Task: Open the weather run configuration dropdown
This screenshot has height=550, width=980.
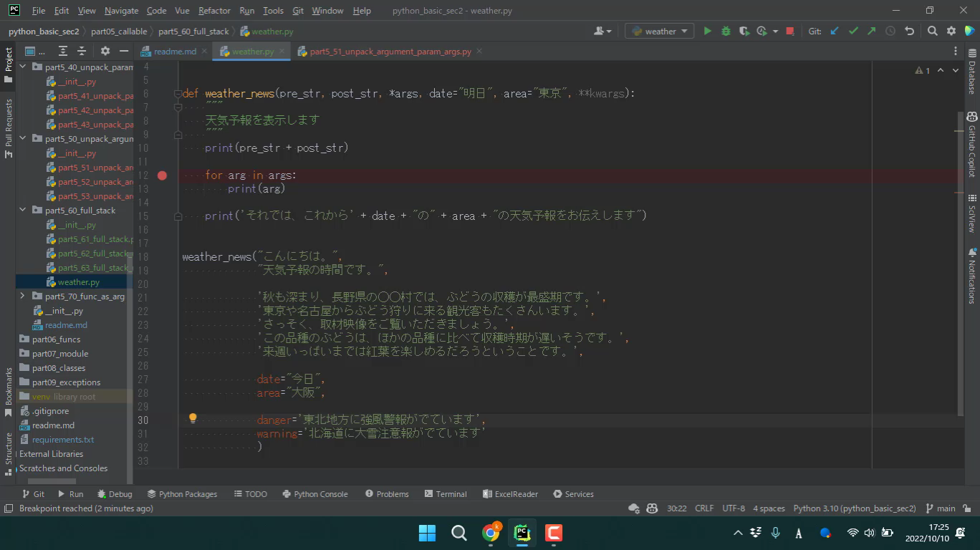Action: coord(659,31)
